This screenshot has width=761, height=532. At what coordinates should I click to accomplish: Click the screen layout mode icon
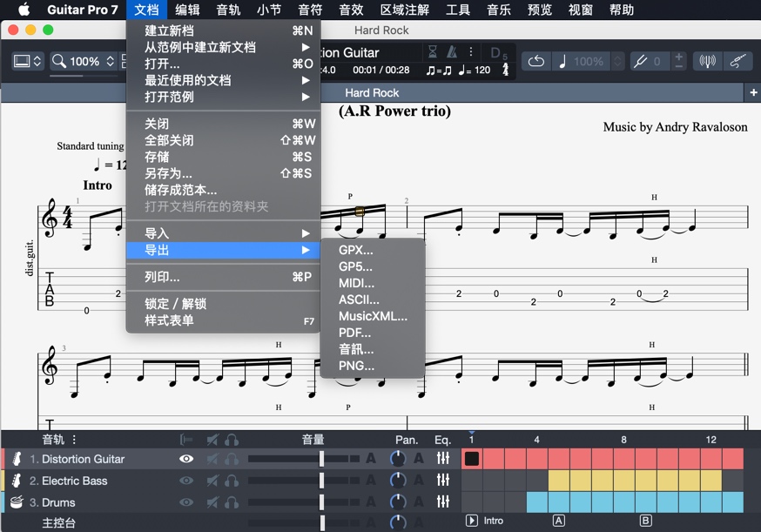[x=22, y=61]
